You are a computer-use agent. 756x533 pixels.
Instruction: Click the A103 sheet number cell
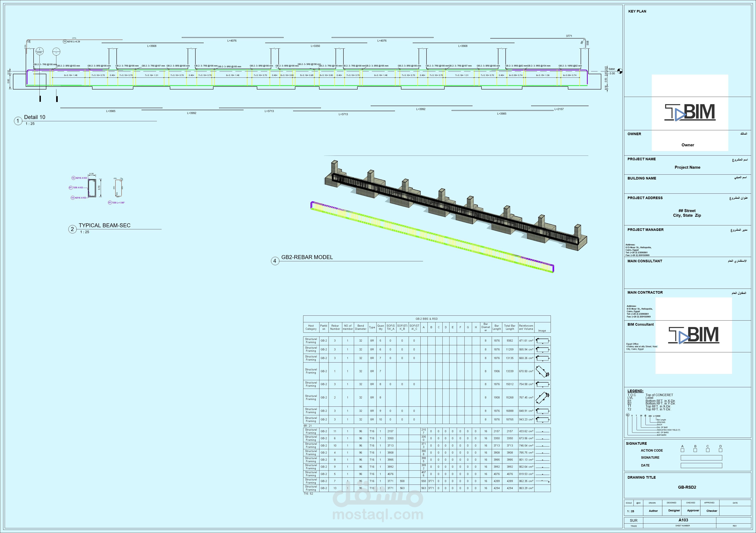pyautogui.click(x=683, y=520)
